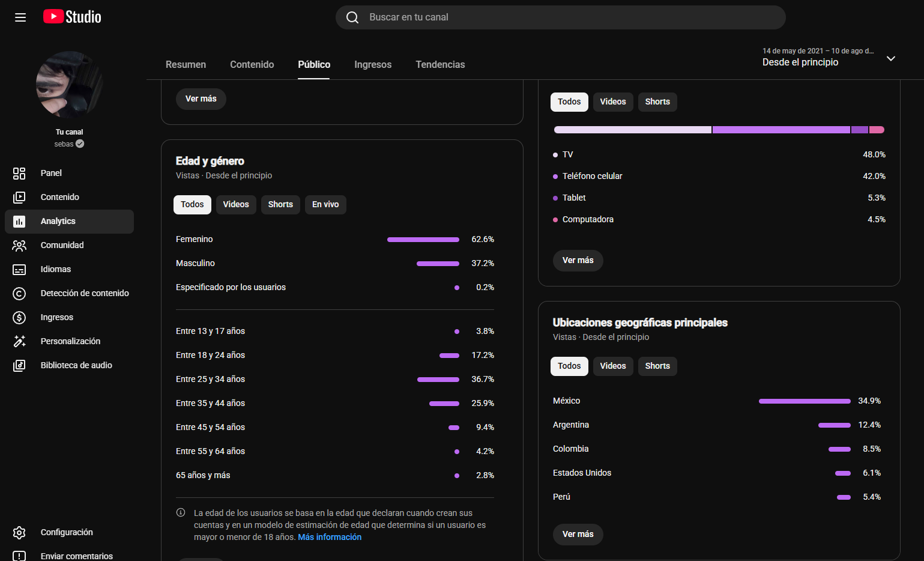Click the Femenino percentage bar
924x561 pixels.
click(423, 240)
